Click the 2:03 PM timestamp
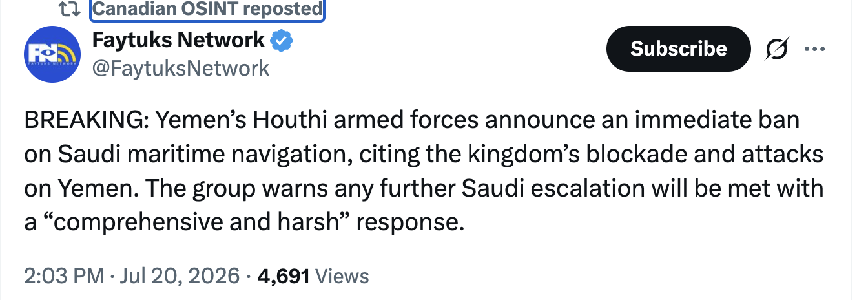Viewport: 868px width, 300px height. click(x=63, y=276)
